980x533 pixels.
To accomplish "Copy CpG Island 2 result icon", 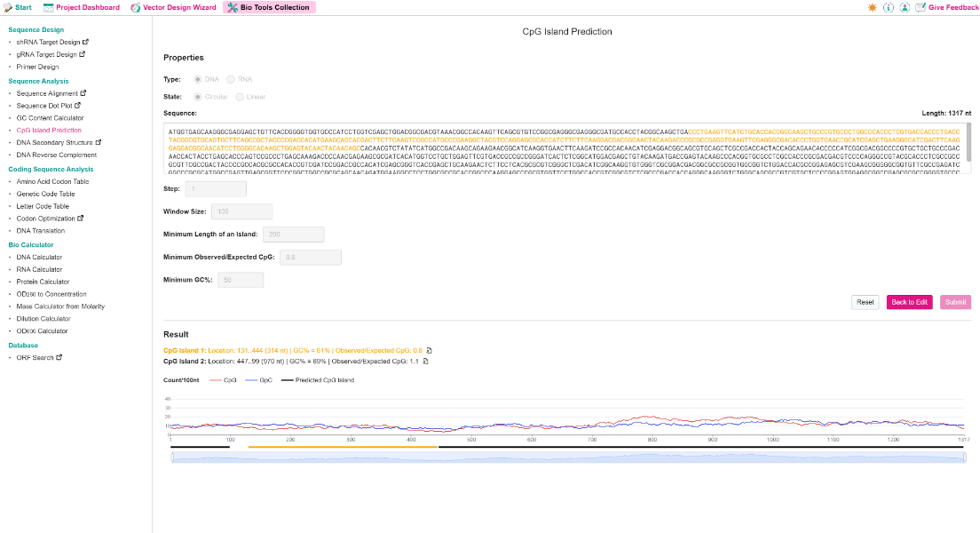I will (x=425, y=361).
